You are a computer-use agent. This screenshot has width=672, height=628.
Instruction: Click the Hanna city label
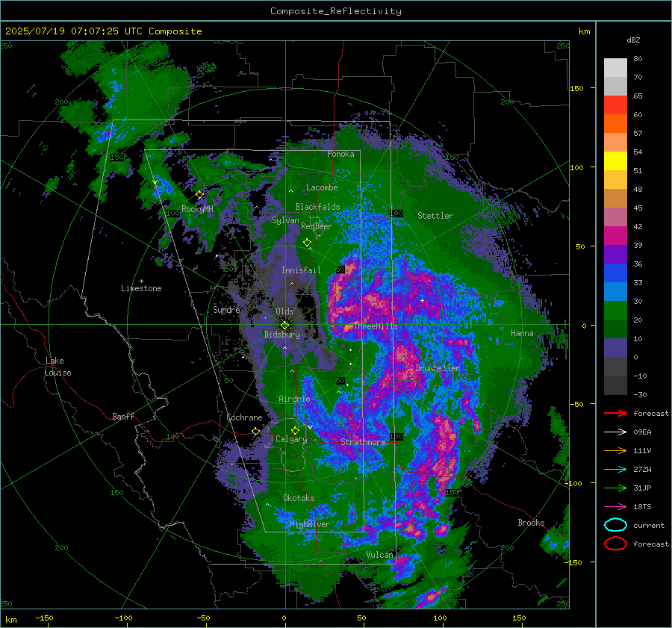522,332
